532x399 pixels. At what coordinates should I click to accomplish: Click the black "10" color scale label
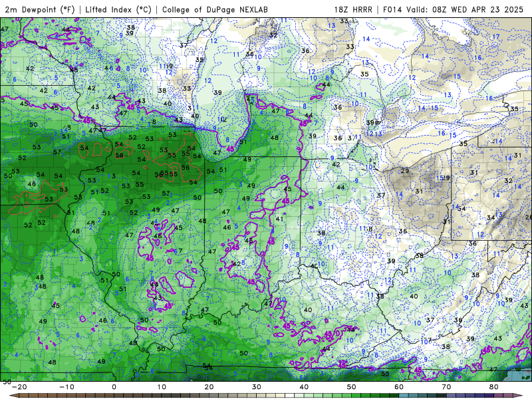[x=162, y=387]
